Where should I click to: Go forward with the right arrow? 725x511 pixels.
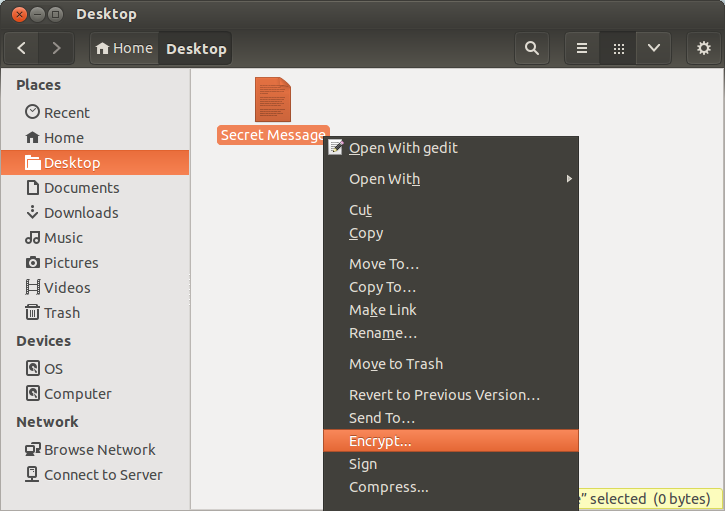[56, 48]
